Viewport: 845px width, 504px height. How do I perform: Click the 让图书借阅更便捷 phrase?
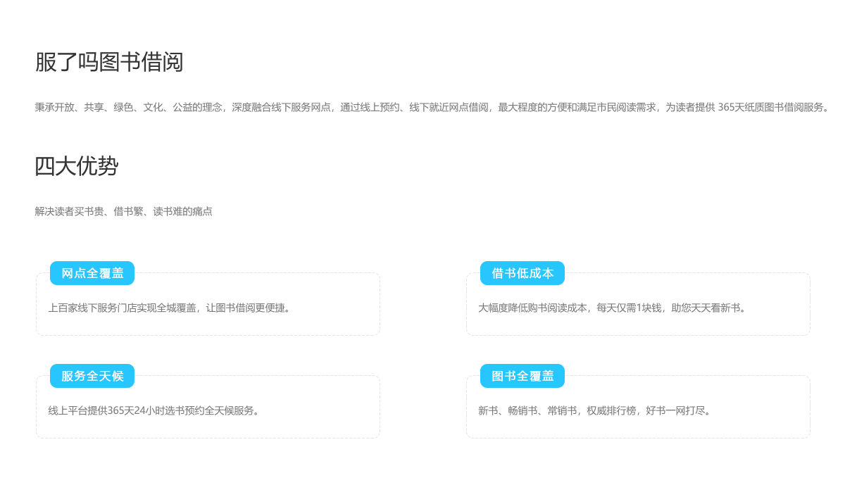244,308
